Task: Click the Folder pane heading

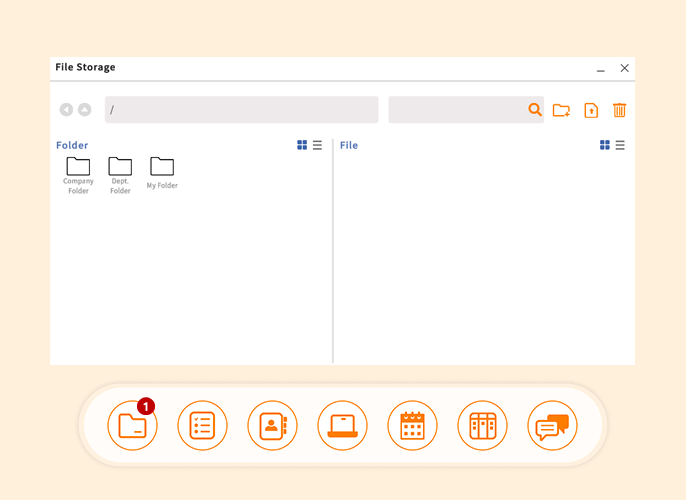Action: [x=72, y=145]
